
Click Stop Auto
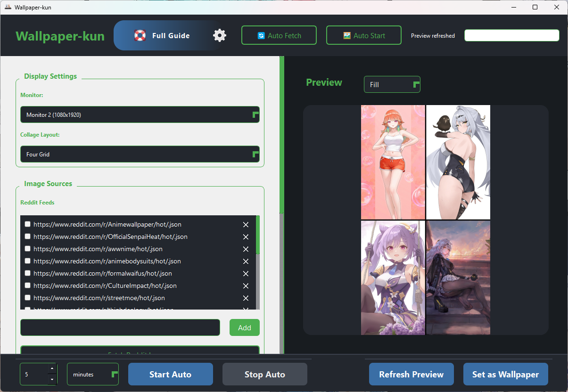[x=265, y=374]
